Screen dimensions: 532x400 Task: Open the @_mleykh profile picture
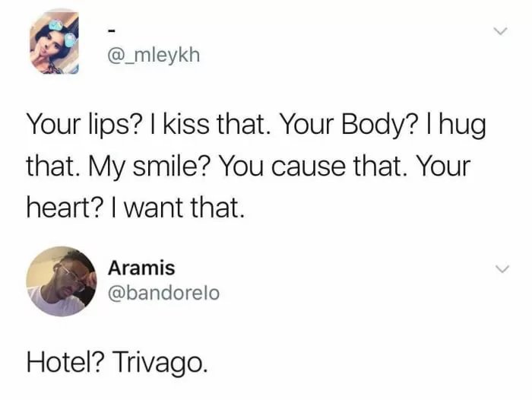[x=54, y=42]
